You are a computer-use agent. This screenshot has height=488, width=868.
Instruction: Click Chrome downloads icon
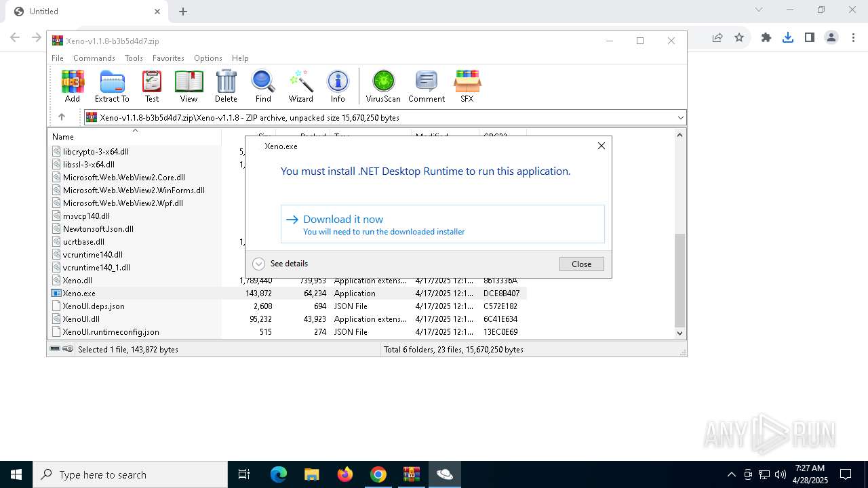787,38
